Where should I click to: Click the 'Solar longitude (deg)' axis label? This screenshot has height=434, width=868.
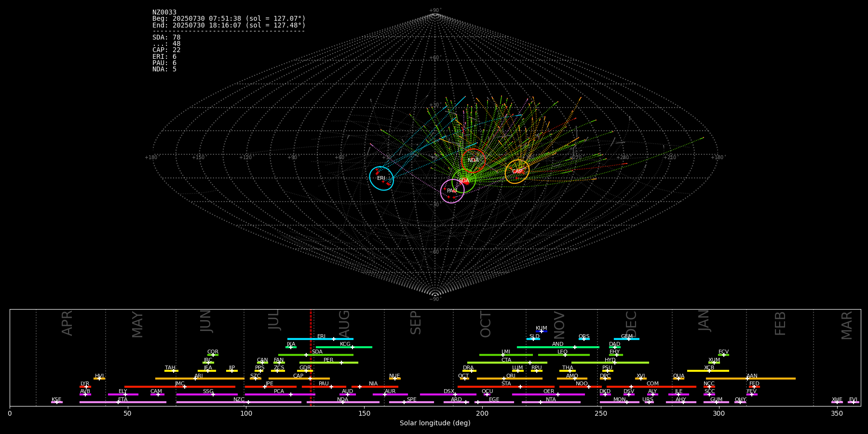click(435, 423)
